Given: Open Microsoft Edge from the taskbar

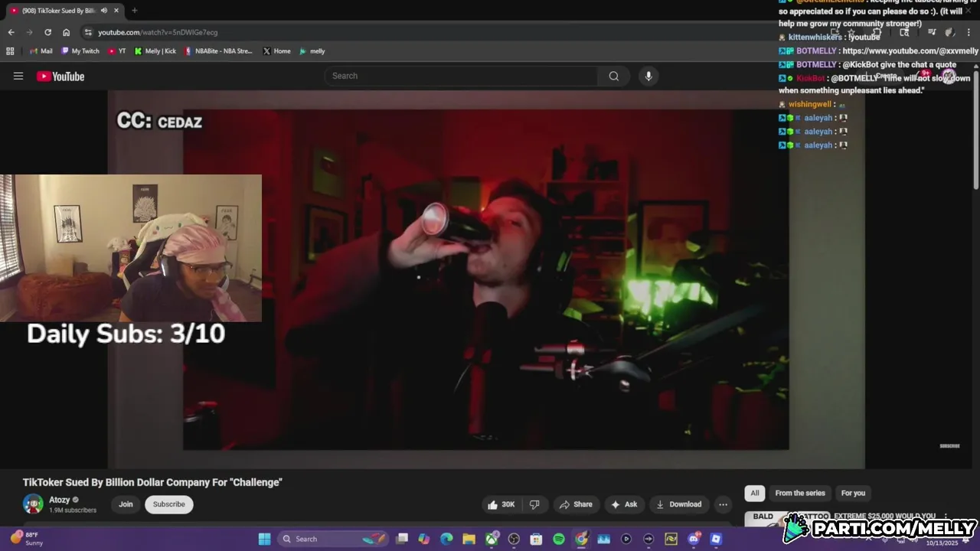Looking at the screenshot, I should click(x=446, y=539).
